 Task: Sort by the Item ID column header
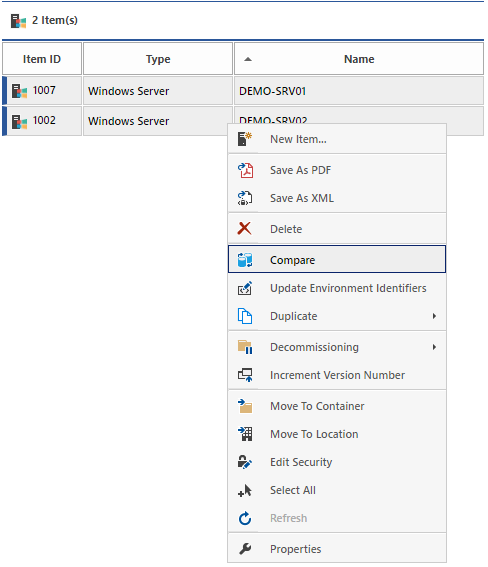tap(42, 59)
